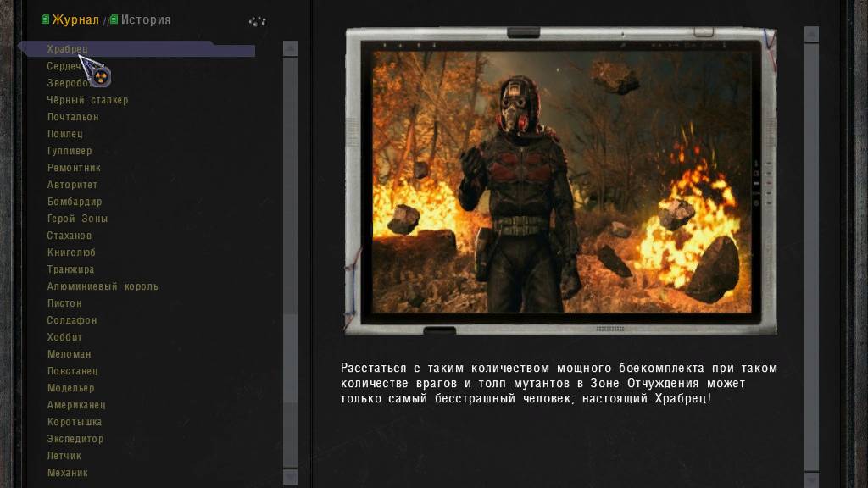This screenshot has width=868, height=488.
Task: Select Механик in the list
Action: pyautogui.click(x=68, y=473)
